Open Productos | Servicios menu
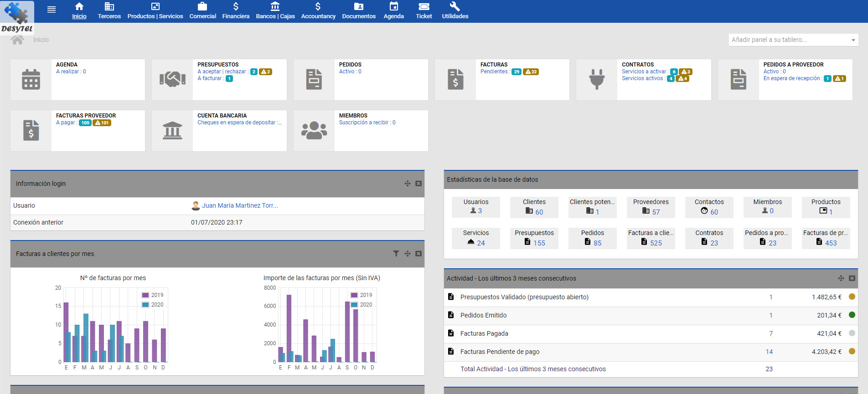 (155, 11)
